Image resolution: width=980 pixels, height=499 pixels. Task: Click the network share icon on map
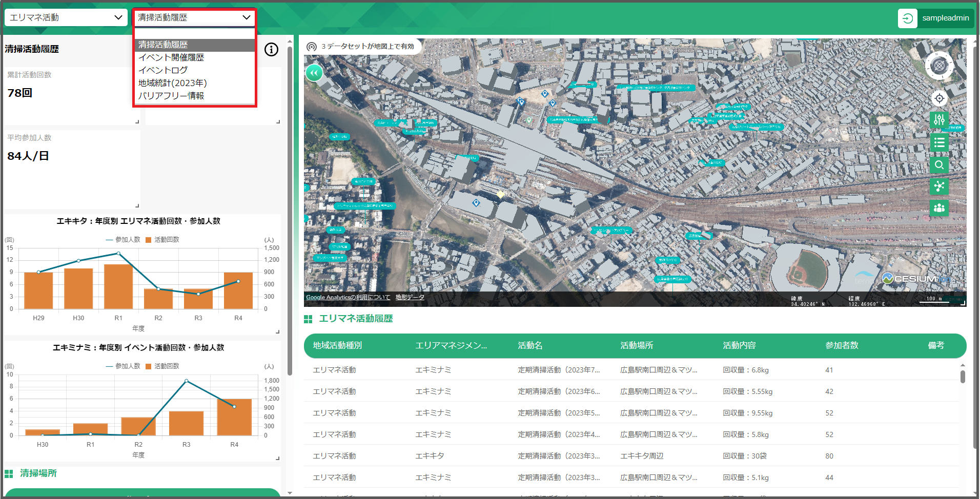tap(939, 186)
